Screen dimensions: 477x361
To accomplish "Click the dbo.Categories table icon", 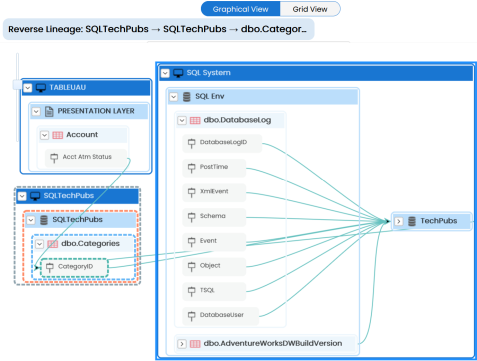I will pos(53,244).
